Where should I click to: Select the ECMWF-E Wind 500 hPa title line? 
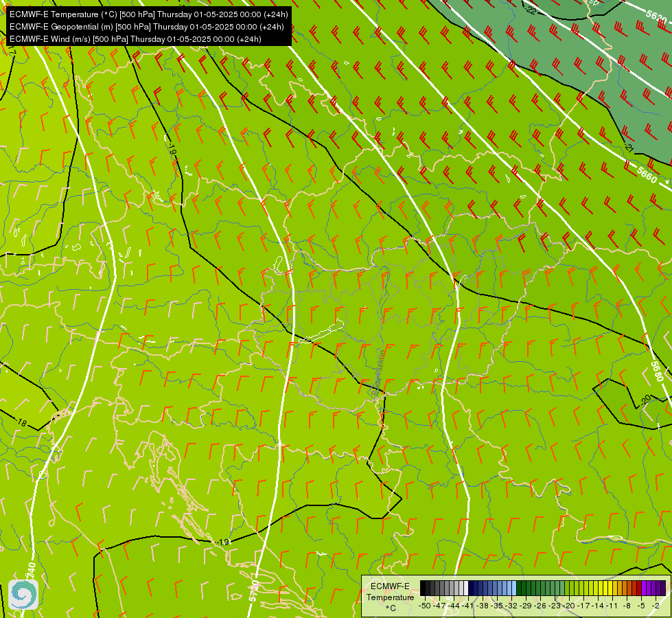tap(135, 39)
